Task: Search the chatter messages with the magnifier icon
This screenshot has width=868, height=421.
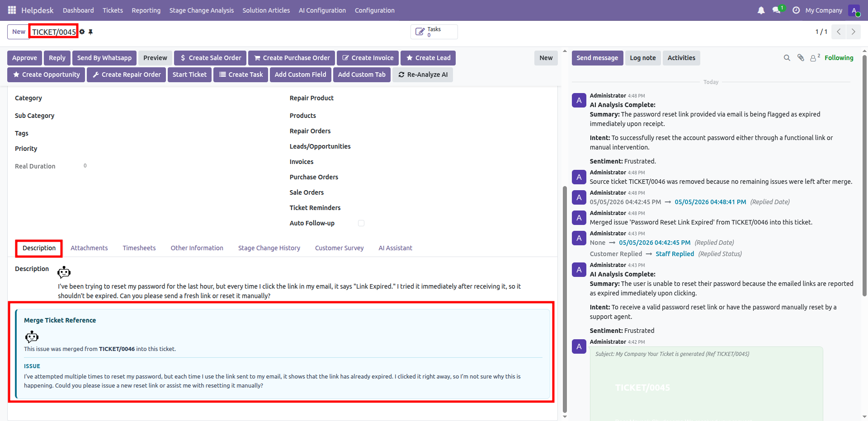Action: coord(787,58)
